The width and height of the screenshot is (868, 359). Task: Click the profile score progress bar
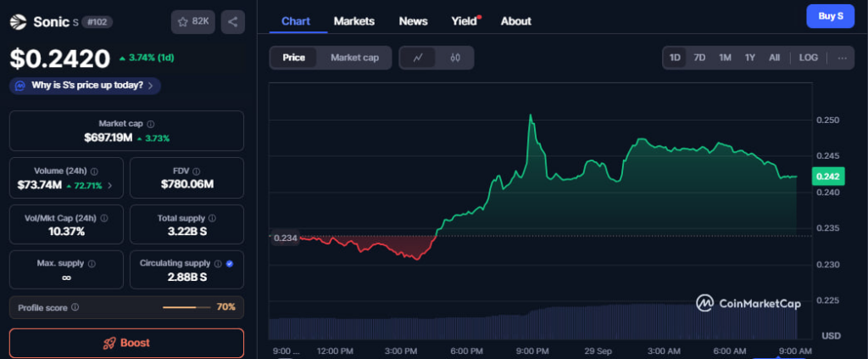pos(186,307)
